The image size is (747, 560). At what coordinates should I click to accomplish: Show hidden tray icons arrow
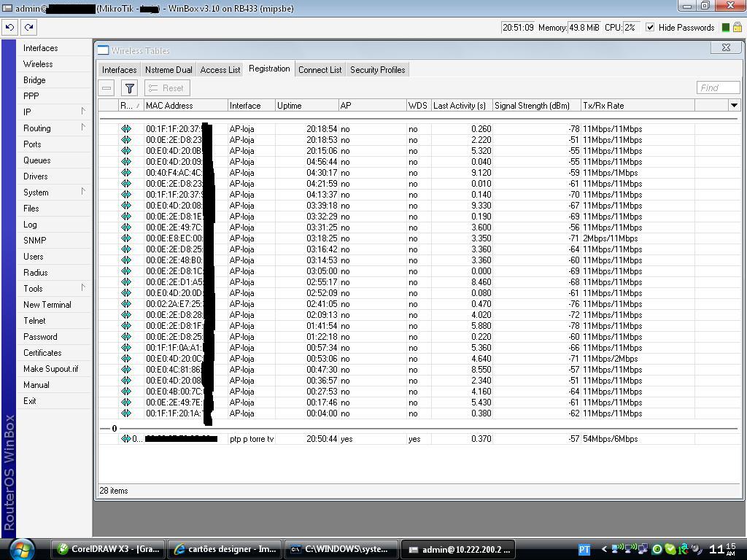point(603,549)
